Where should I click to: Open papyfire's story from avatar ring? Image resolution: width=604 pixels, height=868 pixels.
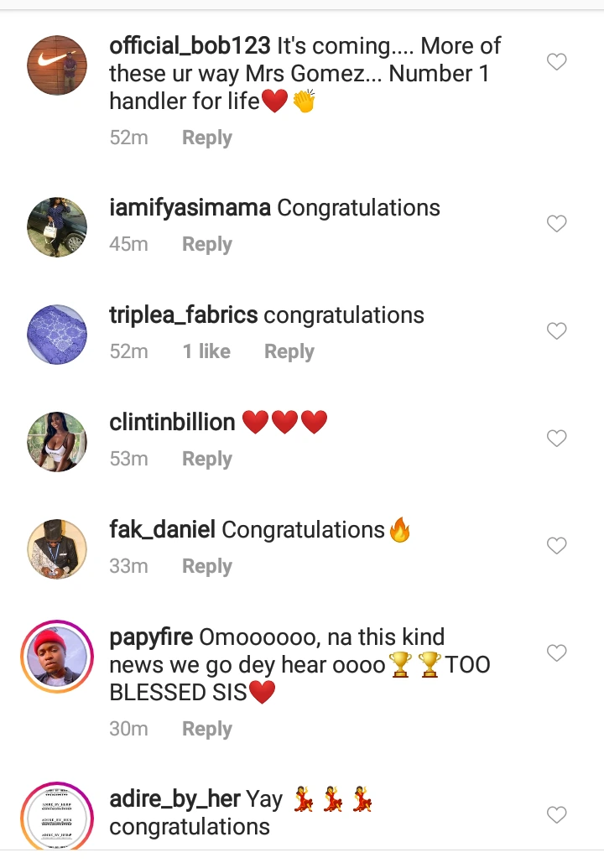click(57, 656)
